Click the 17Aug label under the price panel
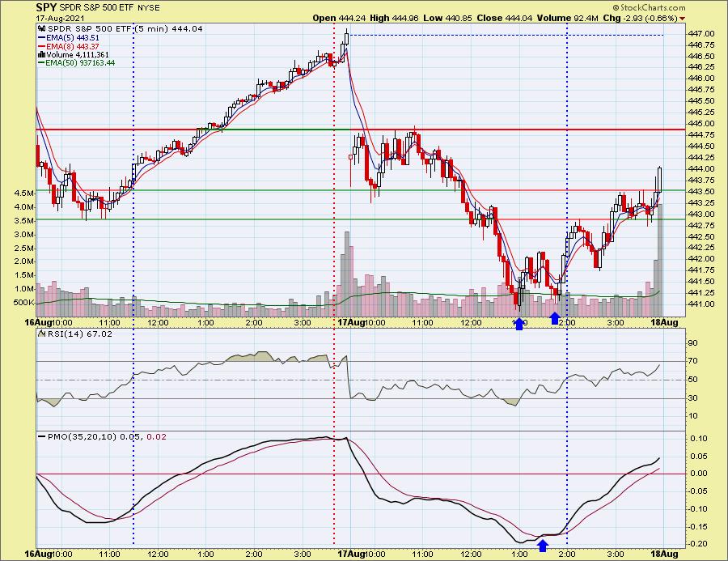The height and width of the screenshot is (561, 728). tap(351, 322)
